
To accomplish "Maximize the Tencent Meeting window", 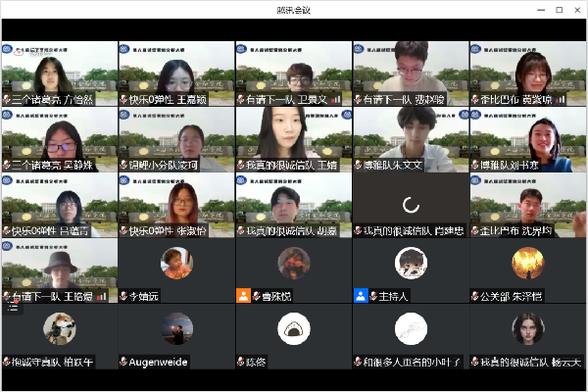I will coord(560,10).
